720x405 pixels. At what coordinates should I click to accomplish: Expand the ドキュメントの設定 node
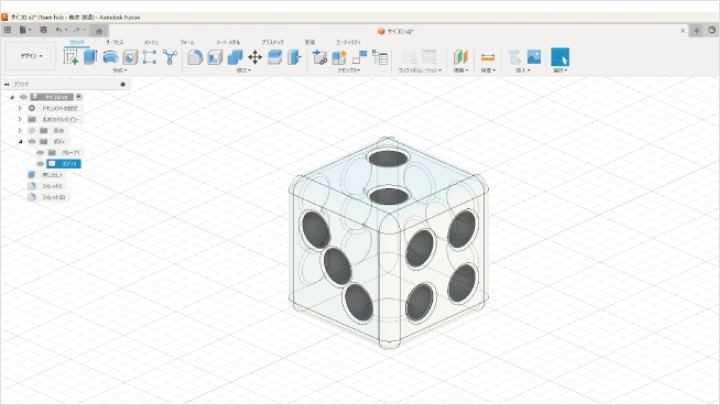click(x=20, y=108)
